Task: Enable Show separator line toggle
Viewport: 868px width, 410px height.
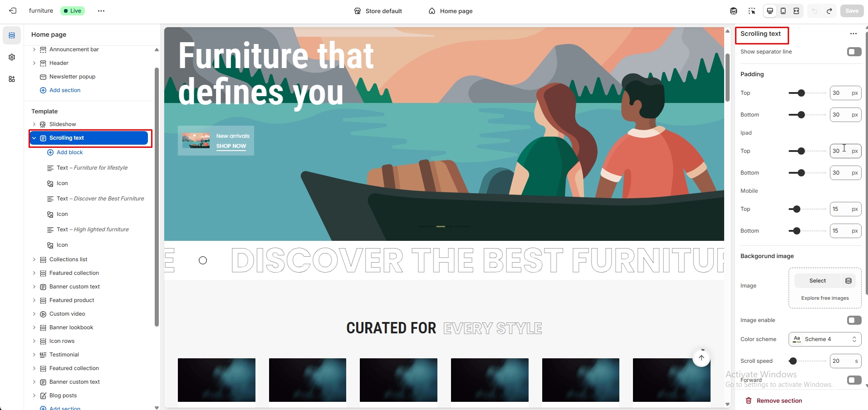Action: point(854,52)
